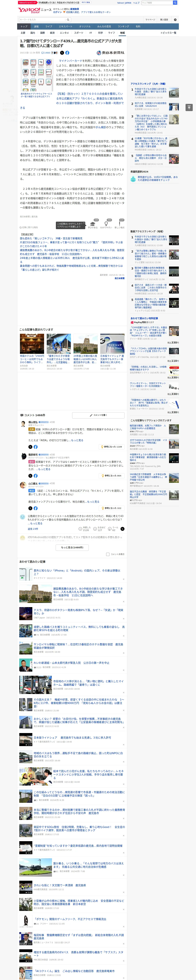Open ranking item 1 牛肉店で子どもの深夜入店
This screenshot has width=196, height=980.
[x=151, y=92]
